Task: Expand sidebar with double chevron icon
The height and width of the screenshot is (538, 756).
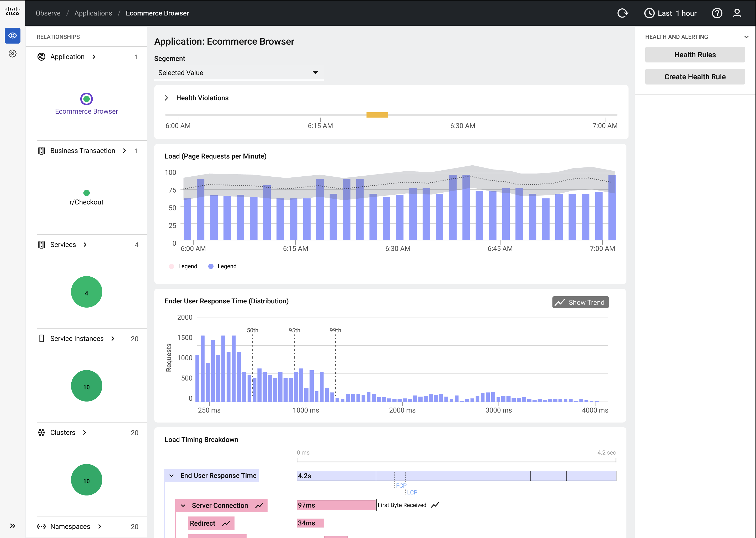Action: [13, 526]
